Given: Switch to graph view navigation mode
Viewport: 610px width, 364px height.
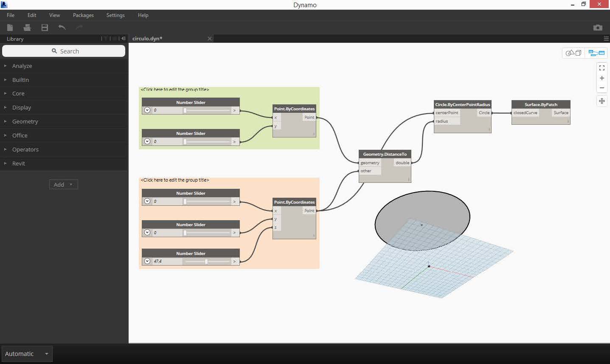Looking at the screenshot, I should 596,53.
